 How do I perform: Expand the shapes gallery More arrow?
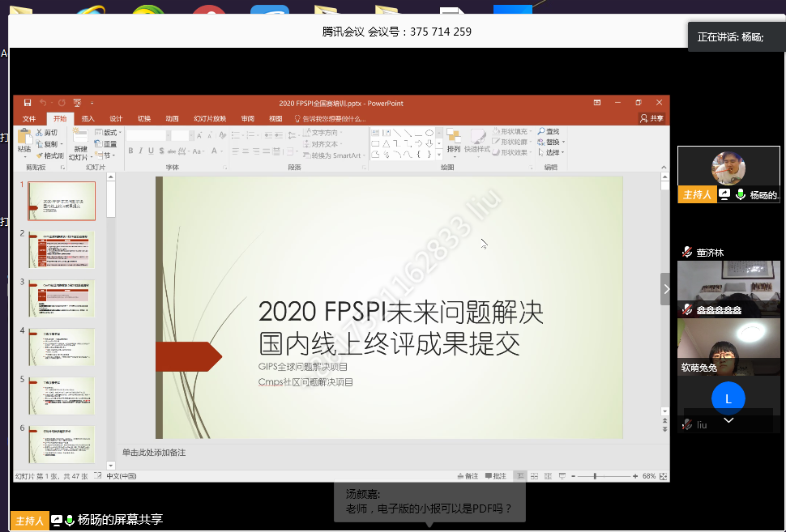tap(439, 155)
